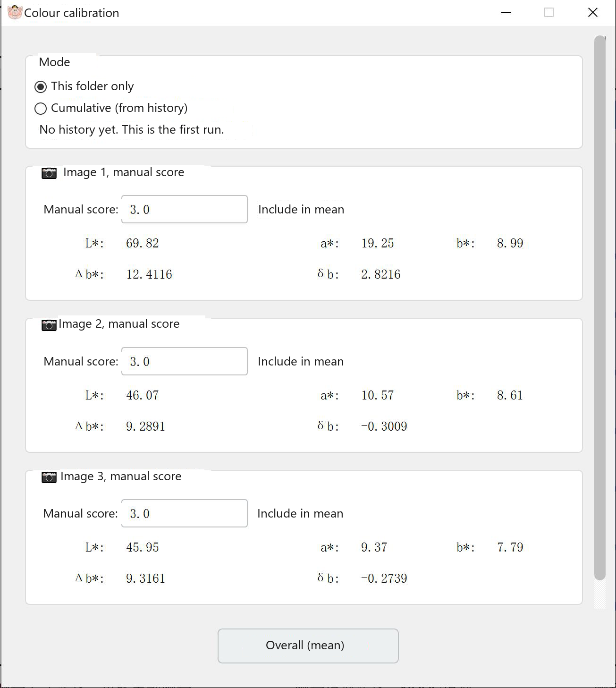Click the δb value 2.8216
The height and width of the screenshot is (688, 616).
coord(381,274)
